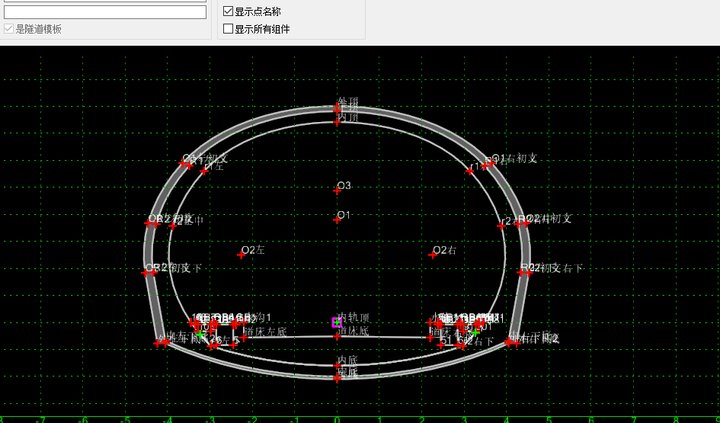Select the outermost top crown point

coord(337,106)
